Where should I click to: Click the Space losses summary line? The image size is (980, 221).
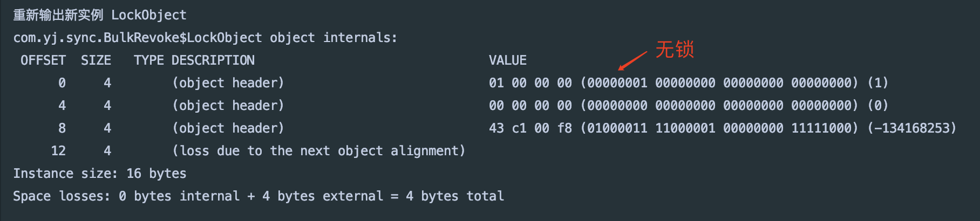click(258, 196)
